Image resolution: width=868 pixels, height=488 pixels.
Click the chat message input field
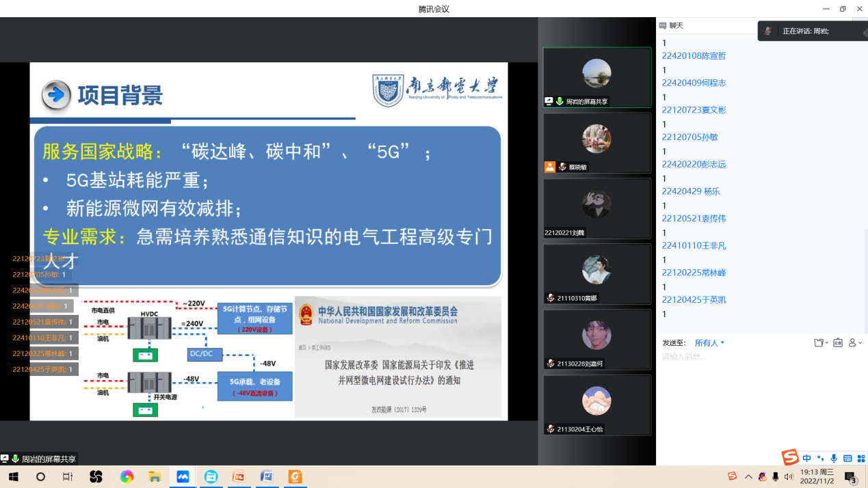tap(759, 357)
